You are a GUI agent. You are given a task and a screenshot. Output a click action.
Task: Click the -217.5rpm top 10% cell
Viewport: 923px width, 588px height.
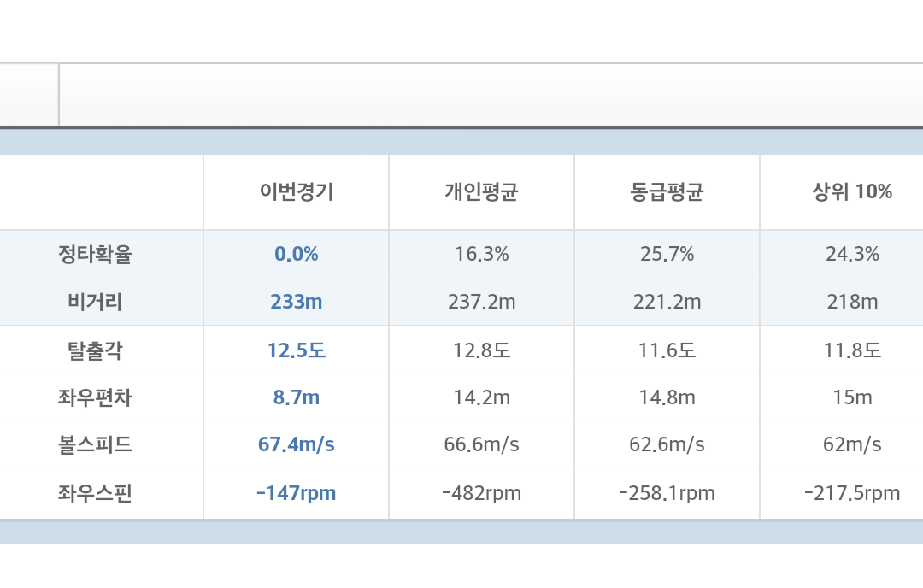852,493
